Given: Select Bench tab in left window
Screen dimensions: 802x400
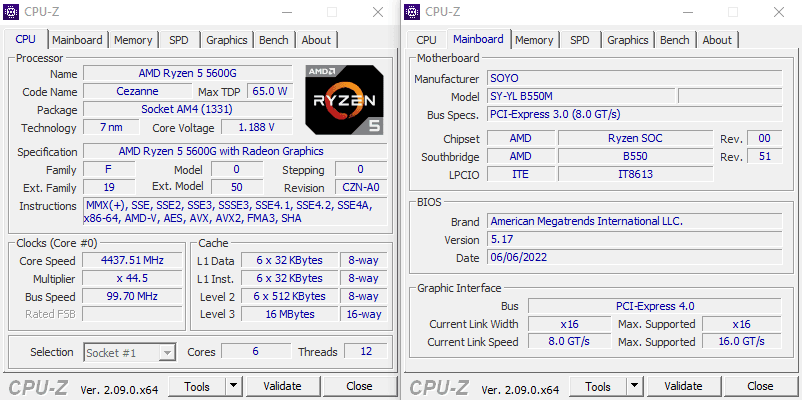Looking at the screenshot, I should pos(274,40).
